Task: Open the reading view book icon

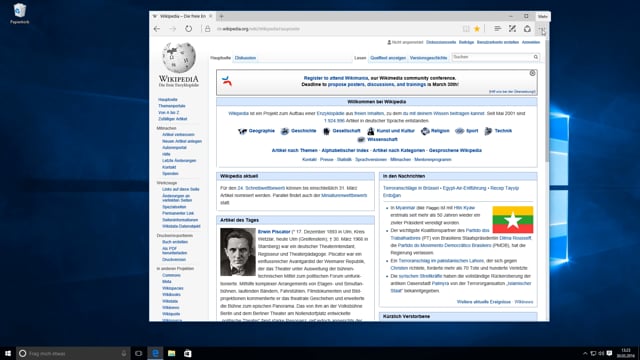Action: (x=466, y=29)
